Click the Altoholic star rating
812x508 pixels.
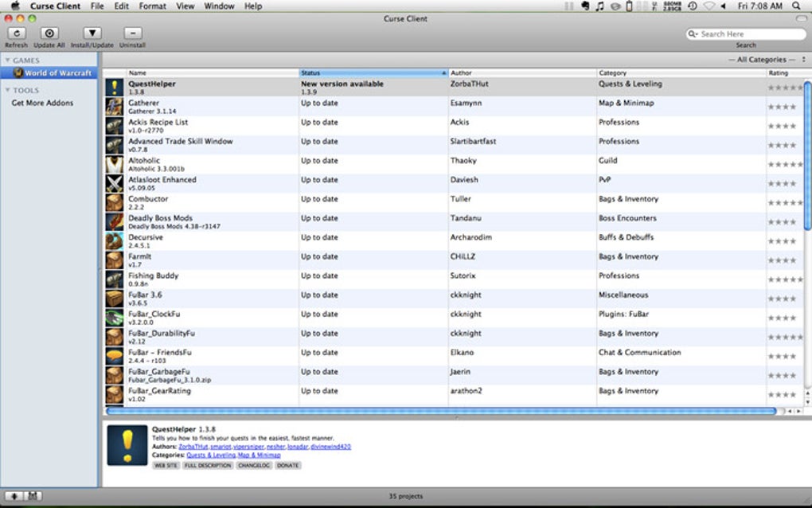tap(786, 165)
